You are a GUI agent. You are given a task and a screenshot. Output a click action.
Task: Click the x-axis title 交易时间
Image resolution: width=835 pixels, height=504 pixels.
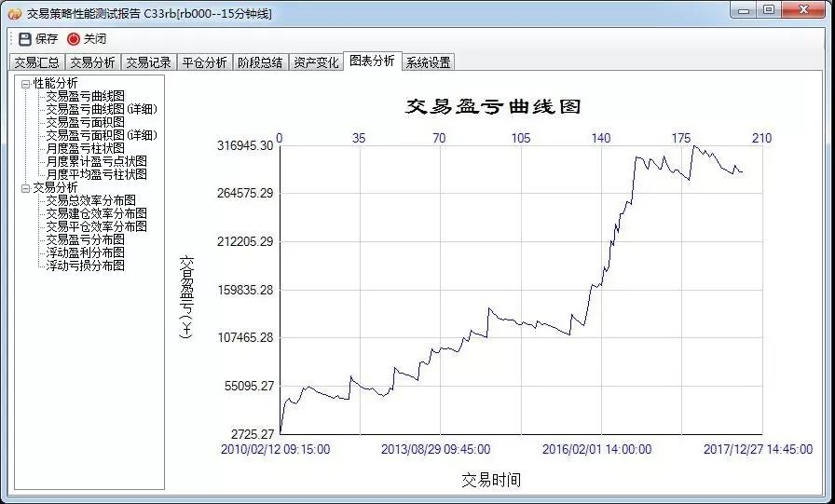(491, 480)
